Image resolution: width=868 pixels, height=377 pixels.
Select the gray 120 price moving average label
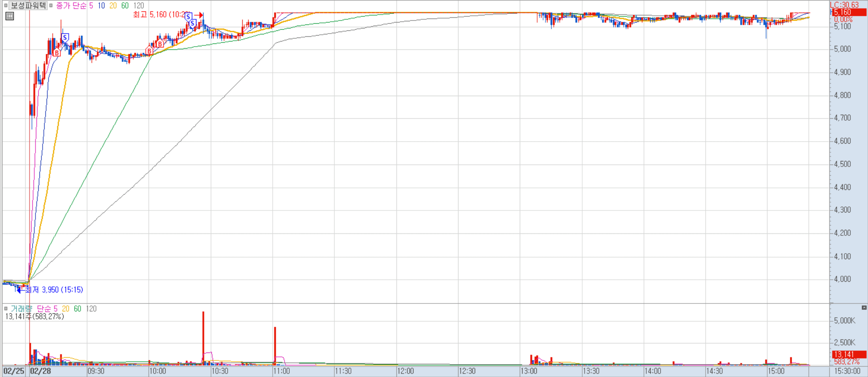pos(139,6)
